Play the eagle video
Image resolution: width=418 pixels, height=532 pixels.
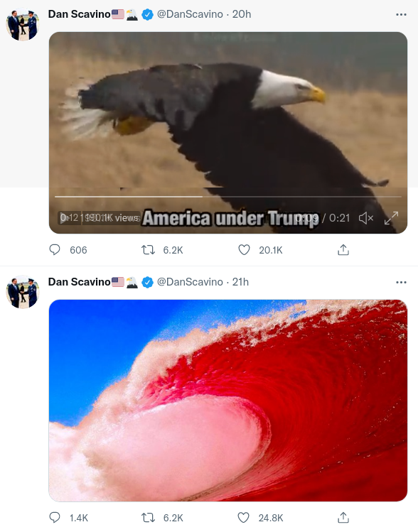[x=65, y=218]
